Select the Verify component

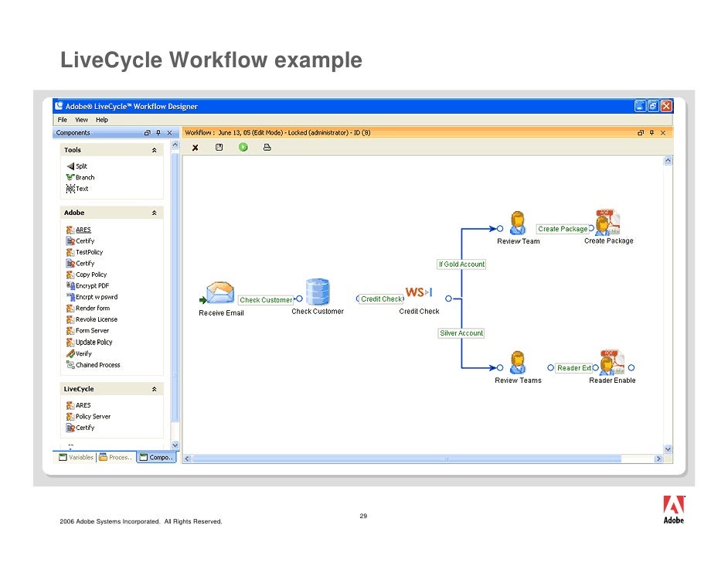click(x=79, y=353)
